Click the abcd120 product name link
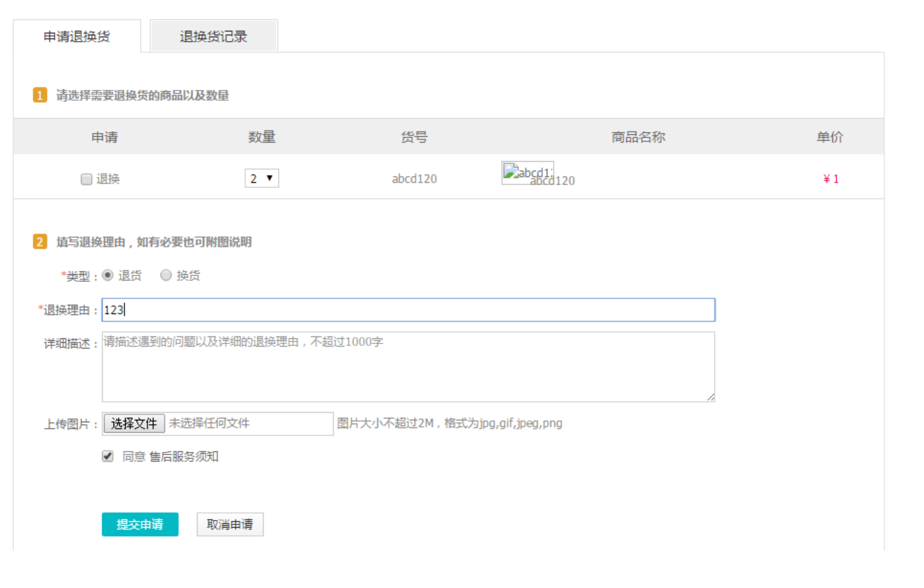 click(x=552, y=181)
